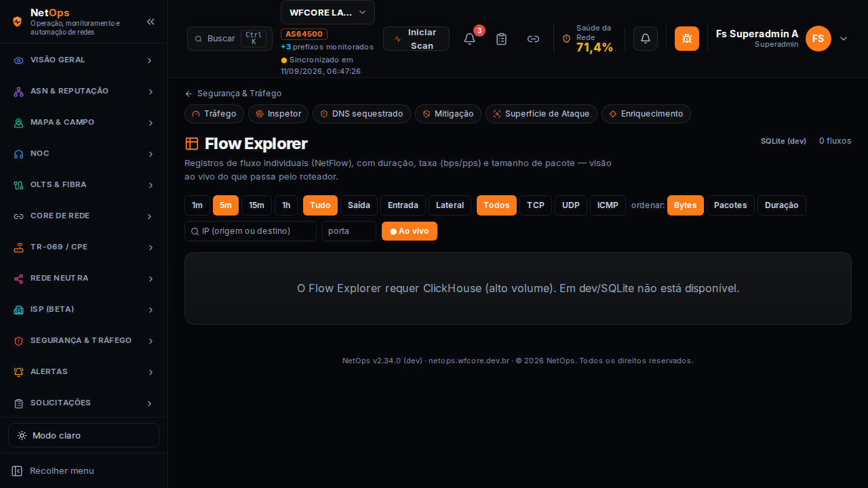Viewport: 868px width, 488px height.
Task: Click the OLTs & Fibra icon
Action: (19, 185)
